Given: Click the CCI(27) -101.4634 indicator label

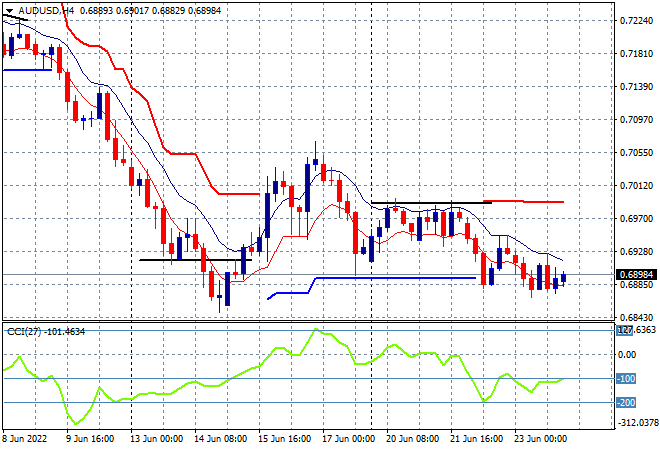Looking at the screenshot, I should tap(46, 332).
